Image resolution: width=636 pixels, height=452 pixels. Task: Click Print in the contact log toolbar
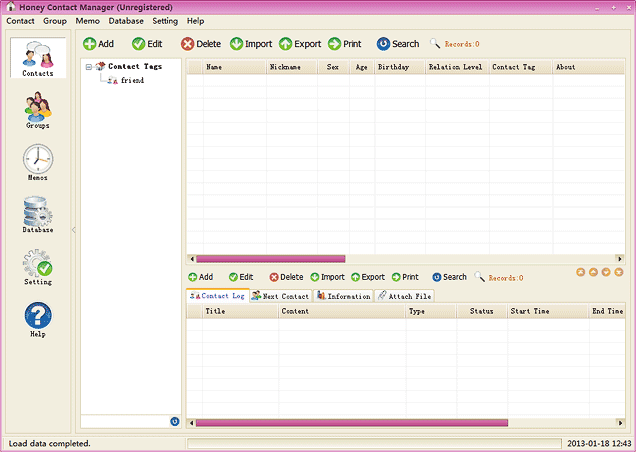pyautogui.click(x=405, y=277)
